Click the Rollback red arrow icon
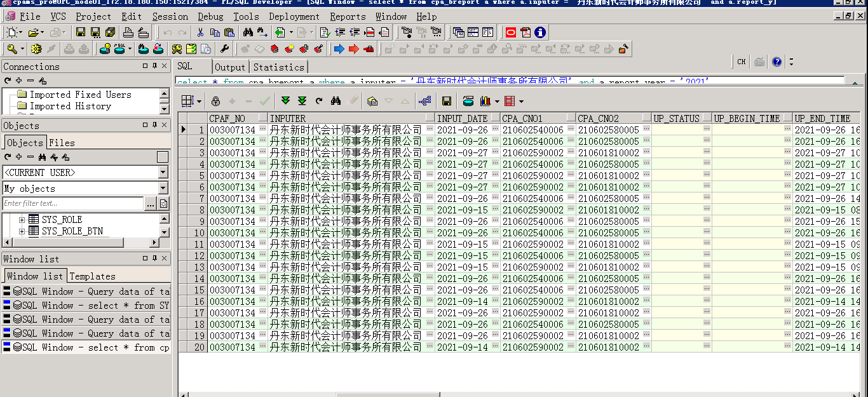This screenshot has height=397, width=868. pyautogui.click(x=354, y=49)
